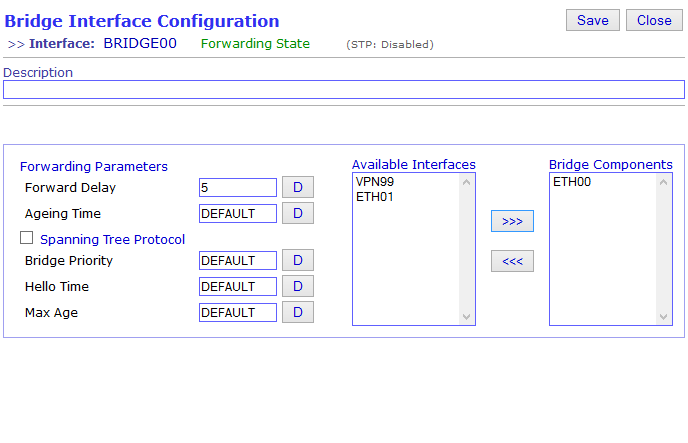Select ETH00 in Bridge Components
This screenshot has width=688, height=443.
(572, 182)
